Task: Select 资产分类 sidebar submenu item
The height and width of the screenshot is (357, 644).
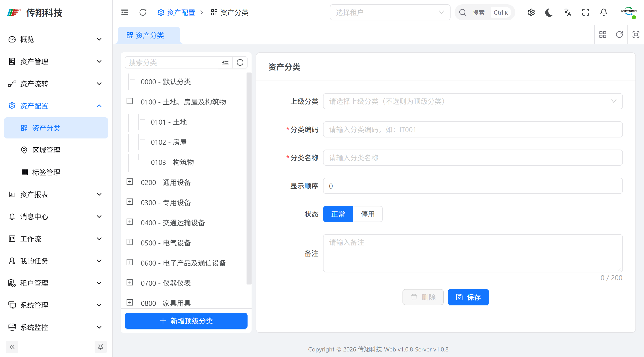Action: (56, 128)
